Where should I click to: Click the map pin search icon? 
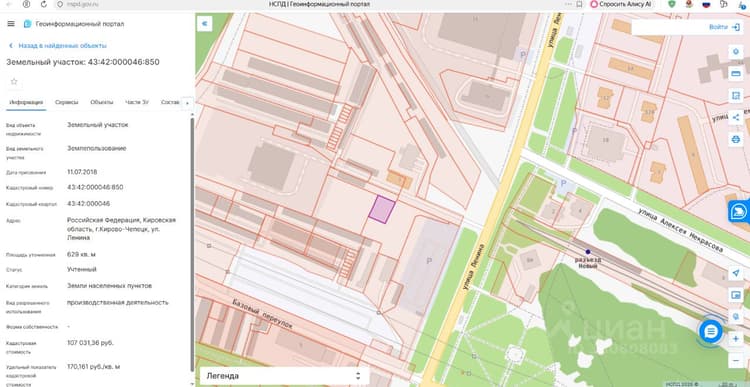(736, 316)
